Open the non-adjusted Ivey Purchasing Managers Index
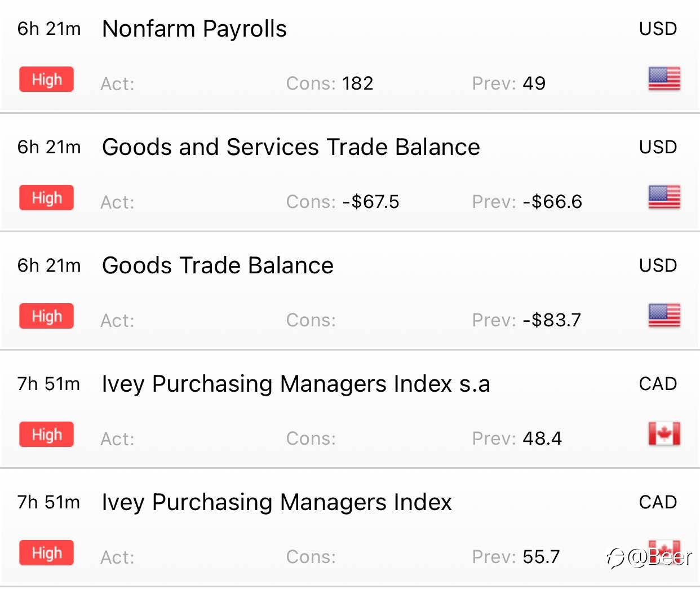Image resolution: width=700 pixels, height=589 pixels. (276, 502)
